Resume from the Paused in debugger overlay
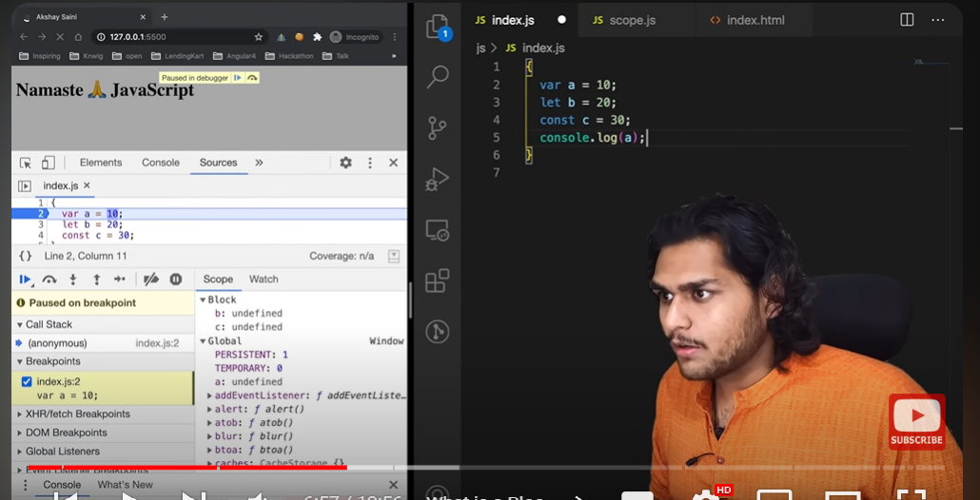This screenshot has height=500, width=980. pyautogui.click(x=238, y=78)
